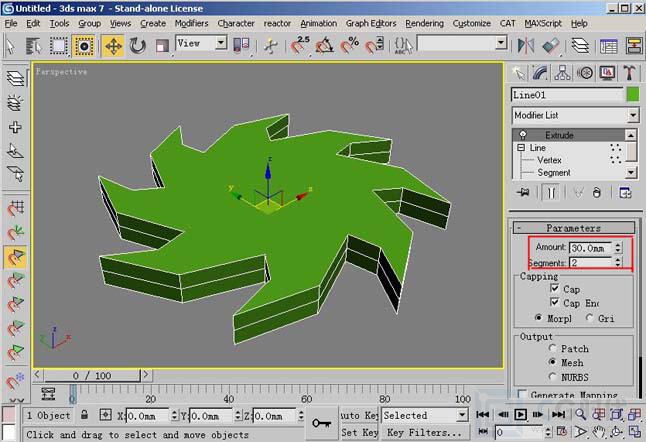Image resolution: width=646 pixels, height=442 pixels.
Task: Open the File menu
Action: click(x=11, y=23)
